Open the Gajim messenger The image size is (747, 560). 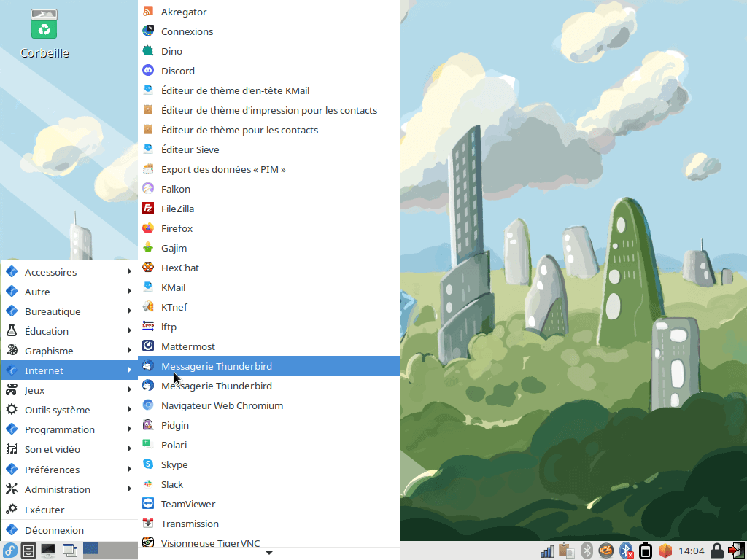[x=269, y=248]
